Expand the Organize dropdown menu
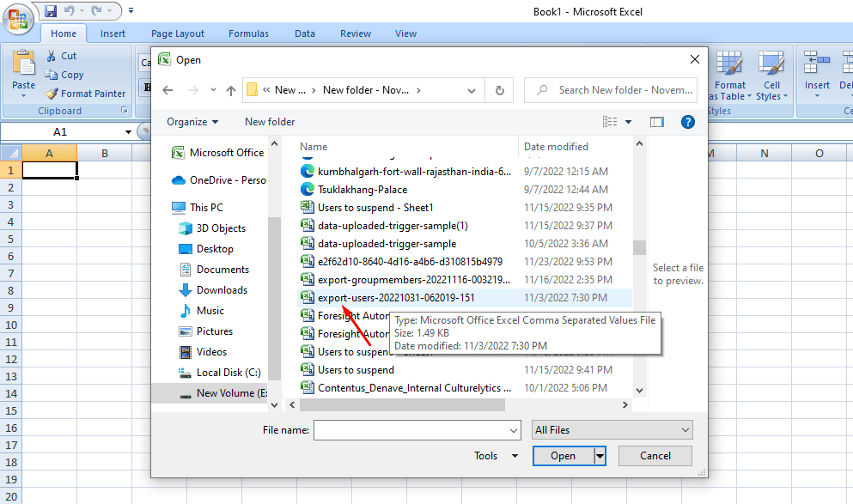Image resolution: width=853 pixels, height=504 pixels. point(192,122)
